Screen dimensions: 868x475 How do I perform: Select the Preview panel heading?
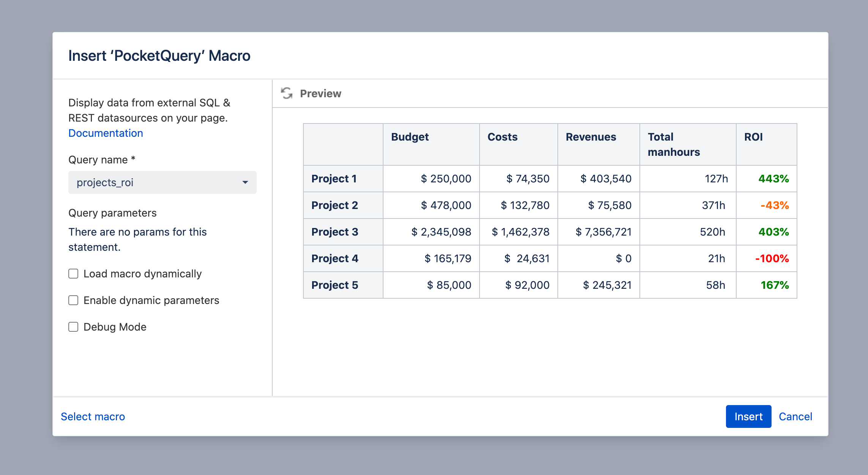[x=320, y=93]
